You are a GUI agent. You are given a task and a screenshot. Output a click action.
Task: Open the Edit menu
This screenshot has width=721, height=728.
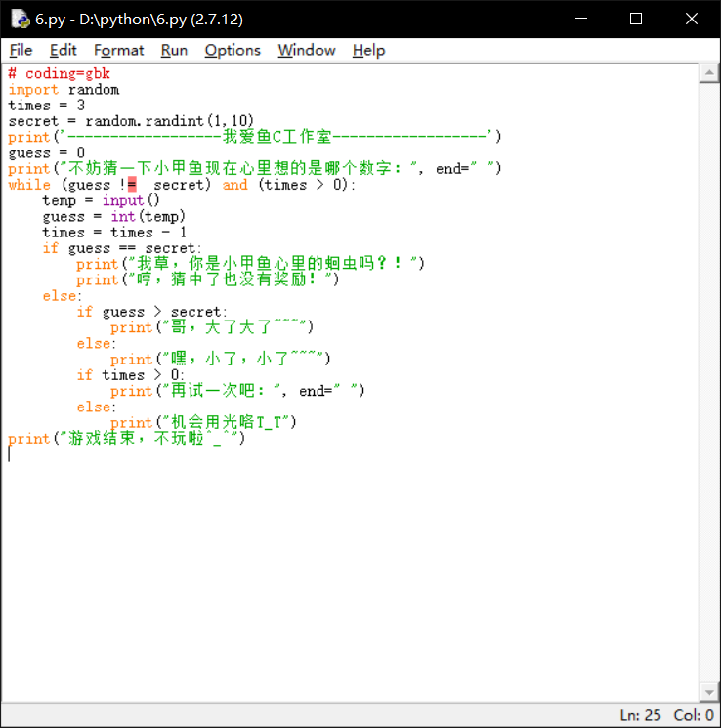click(x=64, y=50)
